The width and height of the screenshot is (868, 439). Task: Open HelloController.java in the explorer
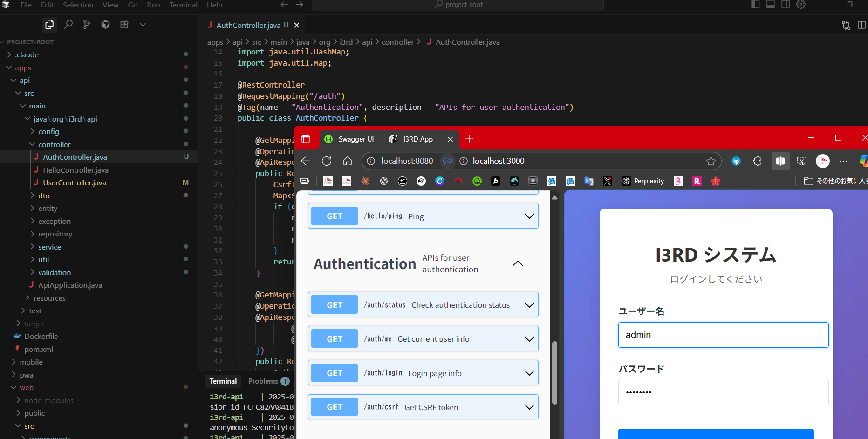75,170
